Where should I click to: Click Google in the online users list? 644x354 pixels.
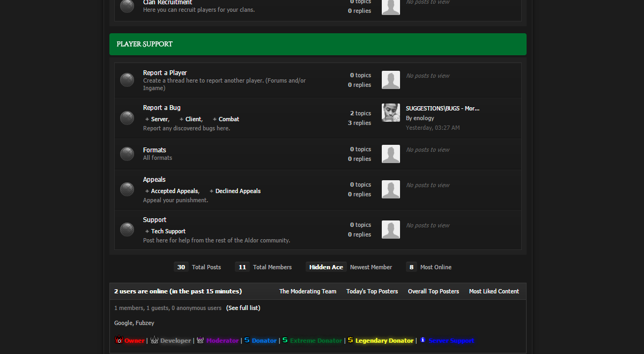click(x=123, y=323)
